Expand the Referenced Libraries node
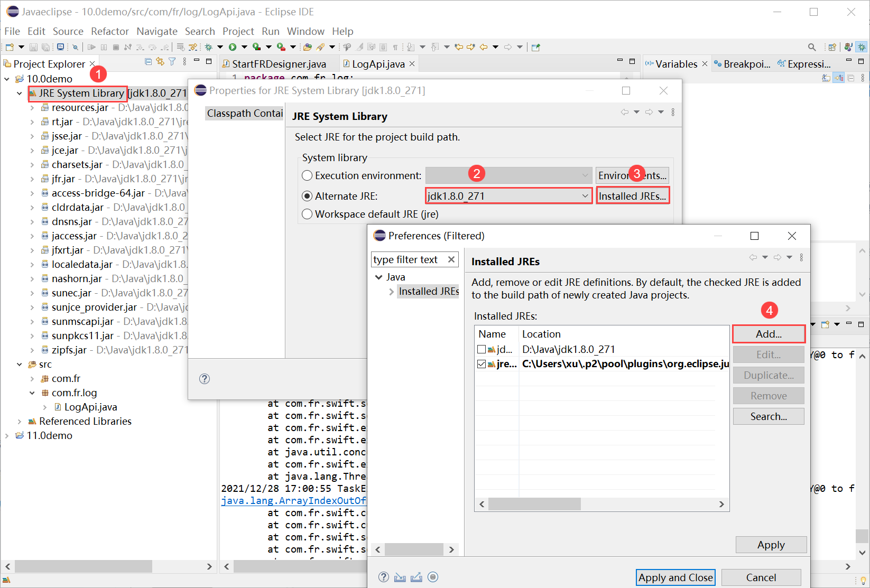 pyautogui.click(x=20, y=422)
